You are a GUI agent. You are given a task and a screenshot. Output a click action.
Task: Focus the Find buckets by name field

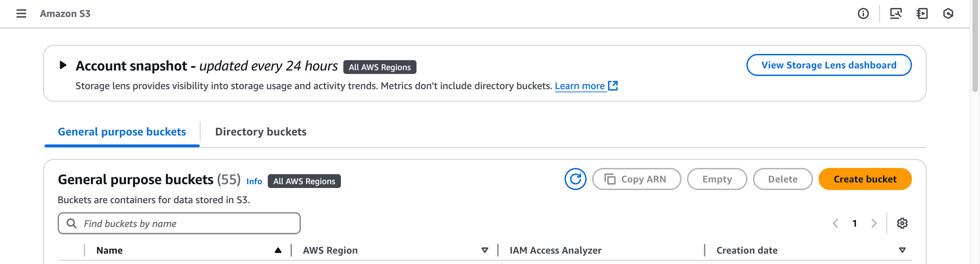coord(179,223)
